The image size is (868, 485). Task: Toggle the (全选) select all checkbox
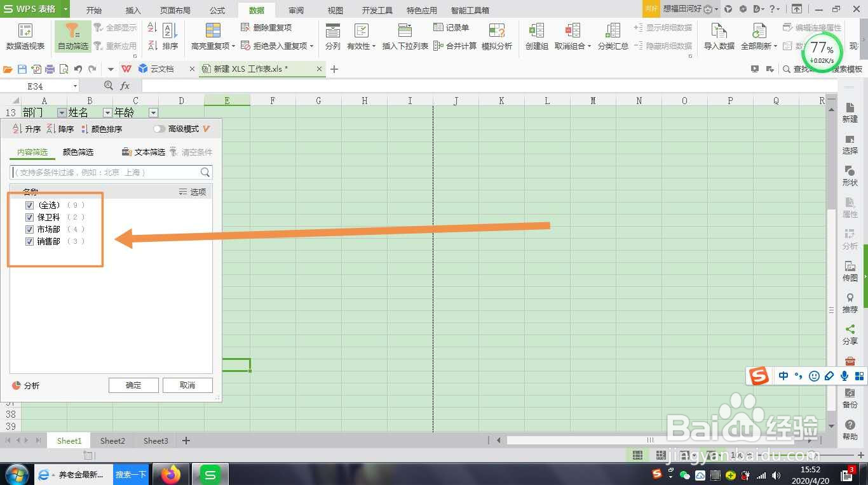(x=29, y=205)
